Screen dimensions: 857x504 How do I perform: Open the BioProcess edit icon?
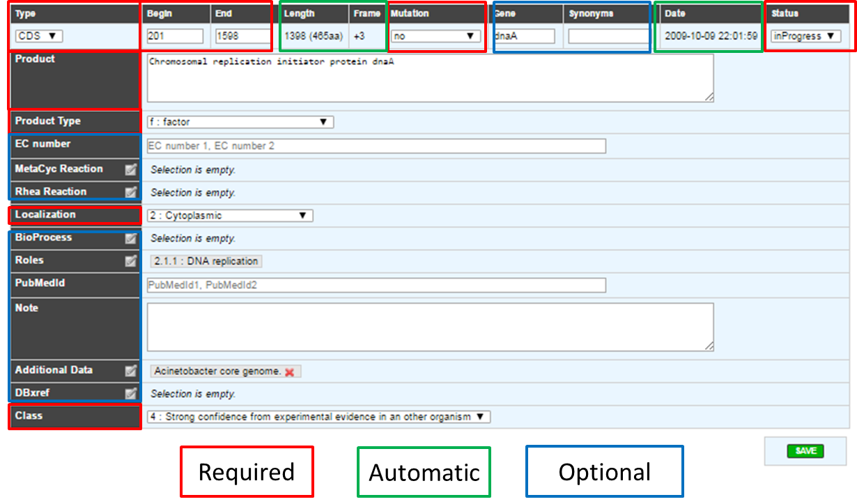click(x=130, y=239)
